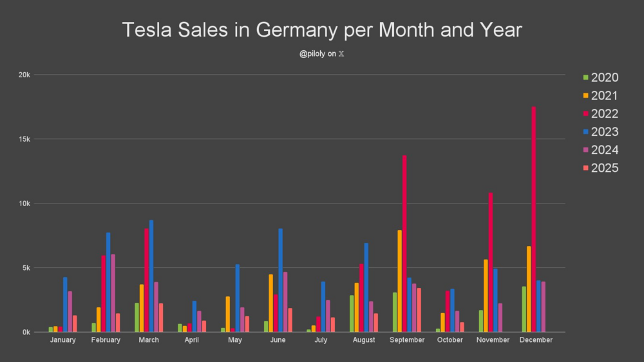
Task: Click the 2021 orange legend swatch
Action: click(x=585, y=96)
